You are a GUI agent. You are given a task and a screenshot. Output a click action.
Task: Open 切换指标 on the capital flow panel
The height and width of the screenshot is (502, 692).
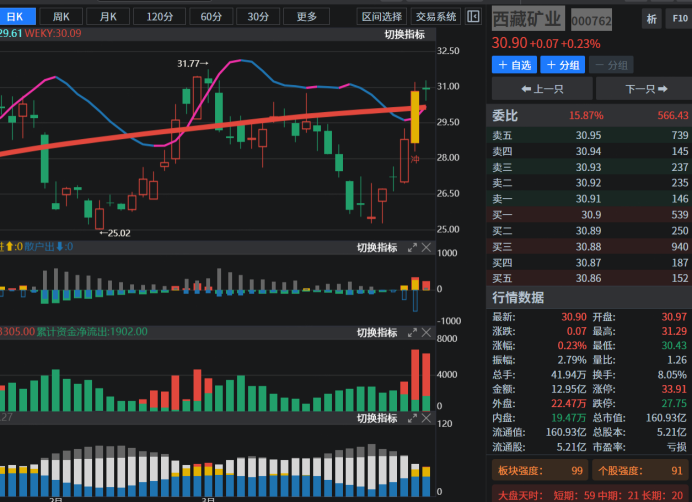(x=377, y=332)
